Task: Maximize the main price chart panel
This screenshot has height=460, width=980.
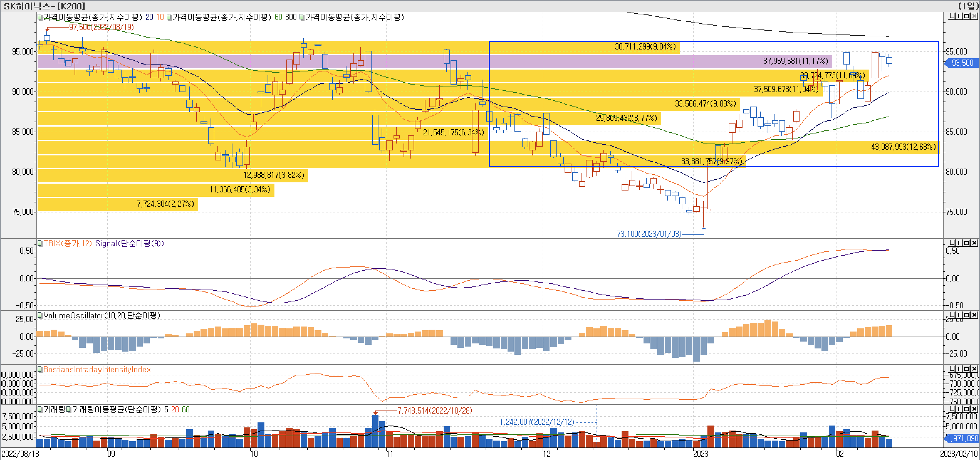Action: click(x=967, y=16)
